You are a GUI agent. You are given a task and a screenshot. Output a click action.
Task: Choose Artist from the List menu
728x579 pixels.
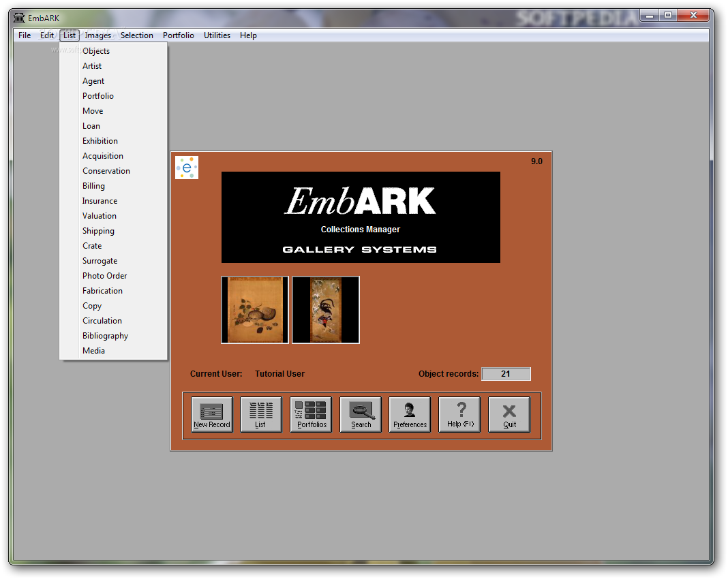(x=113, y=66)
